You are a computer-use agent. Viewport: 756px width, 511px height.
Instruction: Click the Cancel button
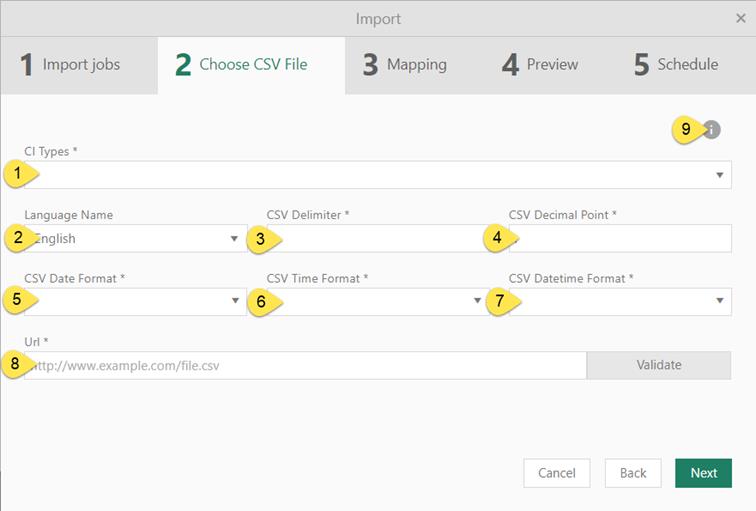click(x=556, y=473)
